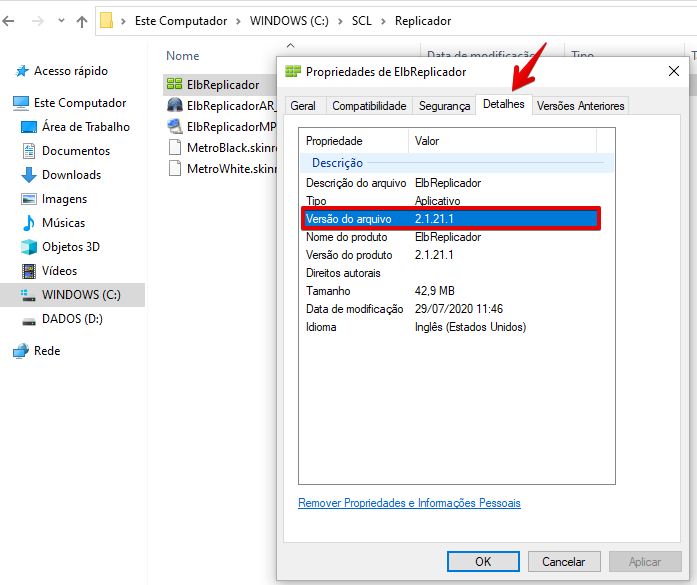Click the folder icon in address bar
Screen dimensions: 697x585
(x=107, y=20)
